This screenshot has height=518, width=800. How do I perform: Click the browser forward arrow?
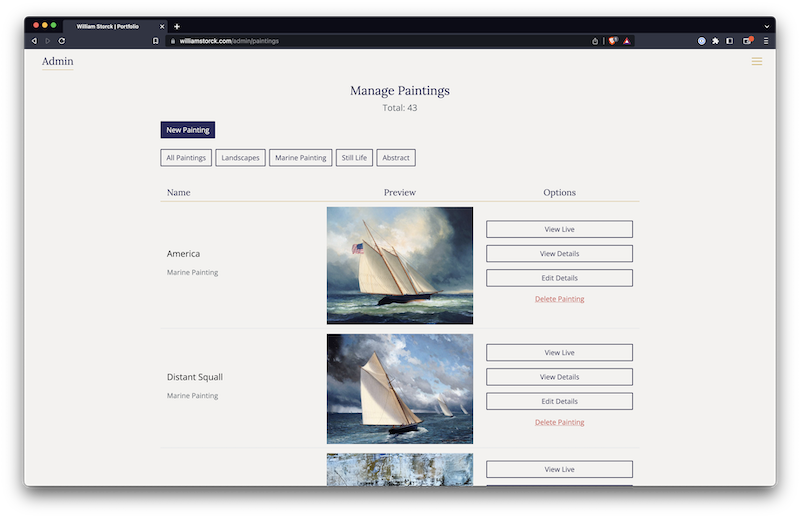click(48, 41)
